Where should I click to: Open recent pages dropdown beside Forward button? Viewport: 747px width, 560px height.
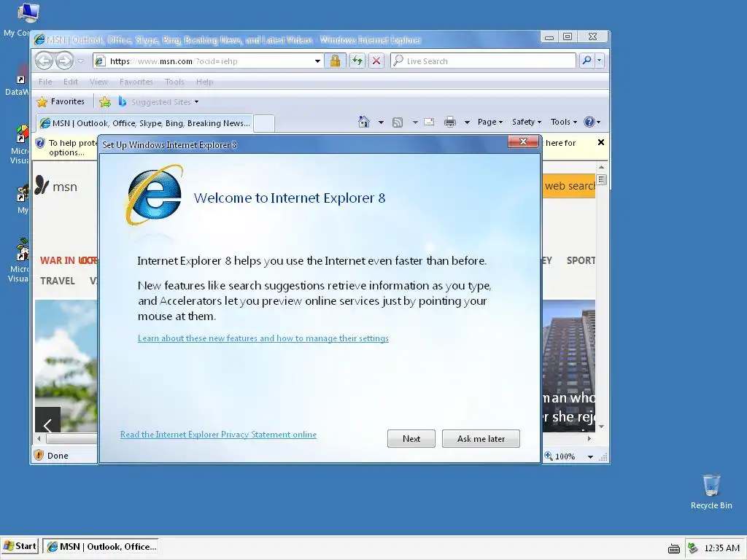80,61
